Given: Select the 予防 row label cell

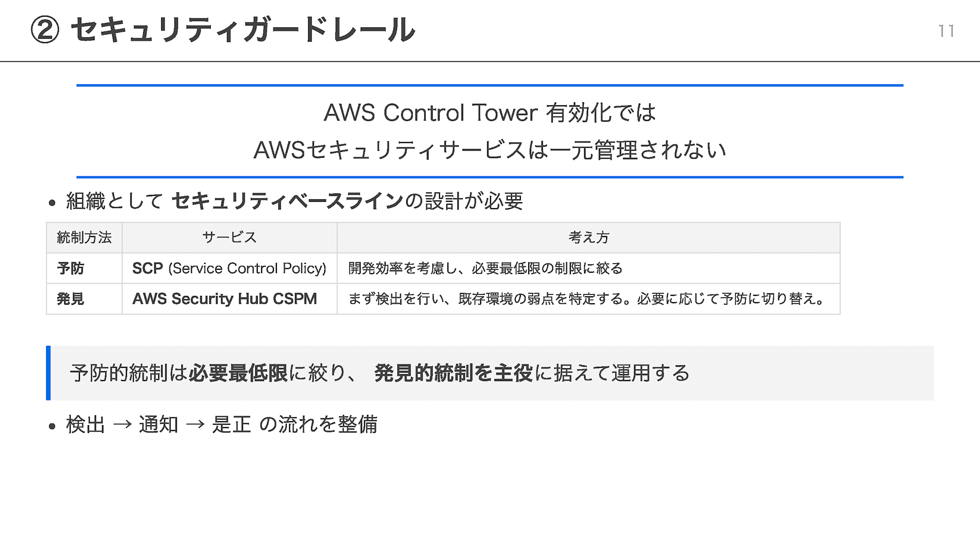Looking at the screenshot, I should [84, 268].
